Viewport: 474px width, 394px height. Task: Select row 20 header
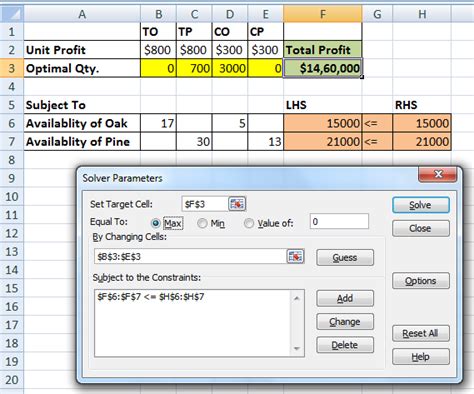12,380
